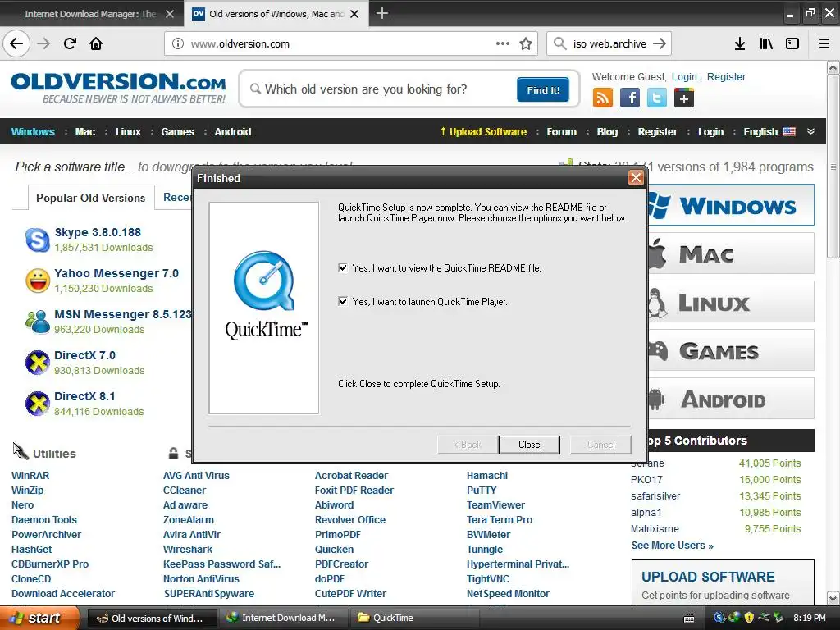This screenshot has width=840, height=630.
Task: Uncheck view QuickTime README file option
Action: click(343, 267)
